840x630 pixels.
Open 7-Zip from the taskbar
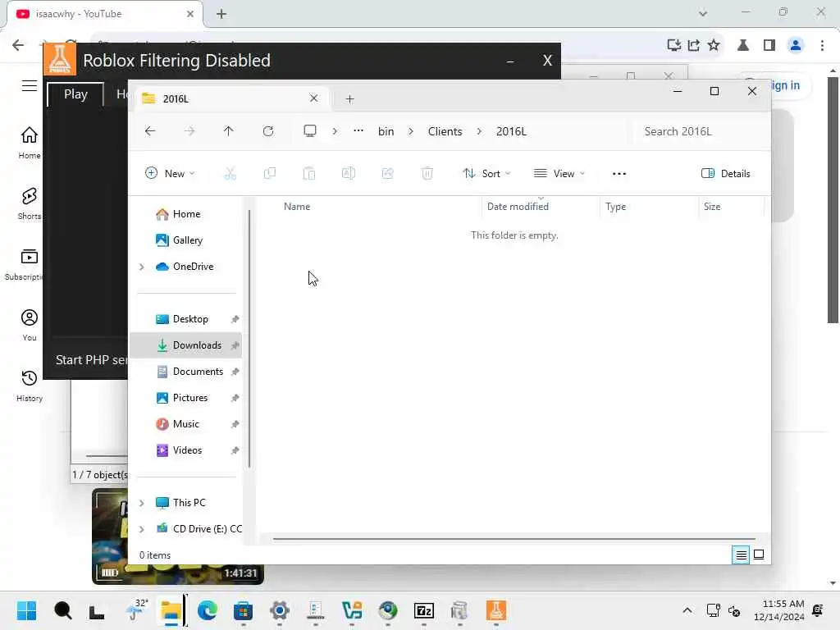click(x=424, y=610)
